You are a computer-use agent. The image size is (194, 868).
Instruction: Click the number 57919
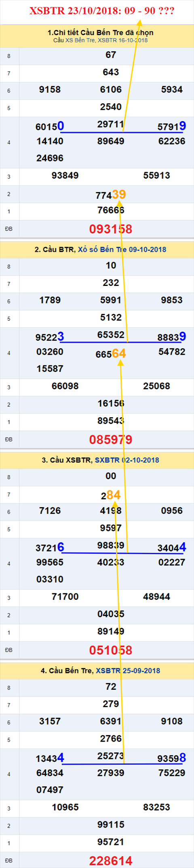pos(172,126)
